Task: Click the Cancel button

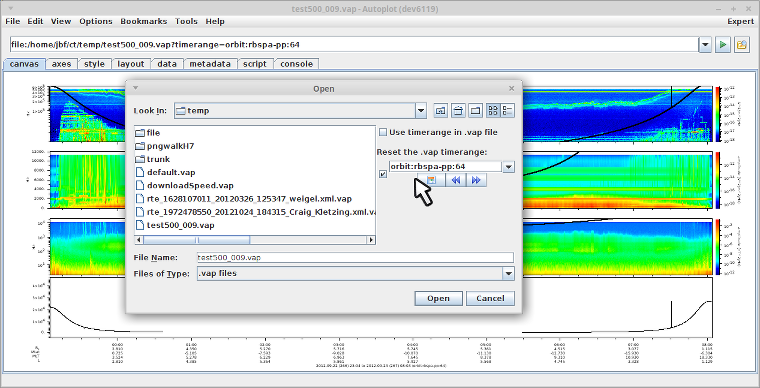Action: (490, 298)
